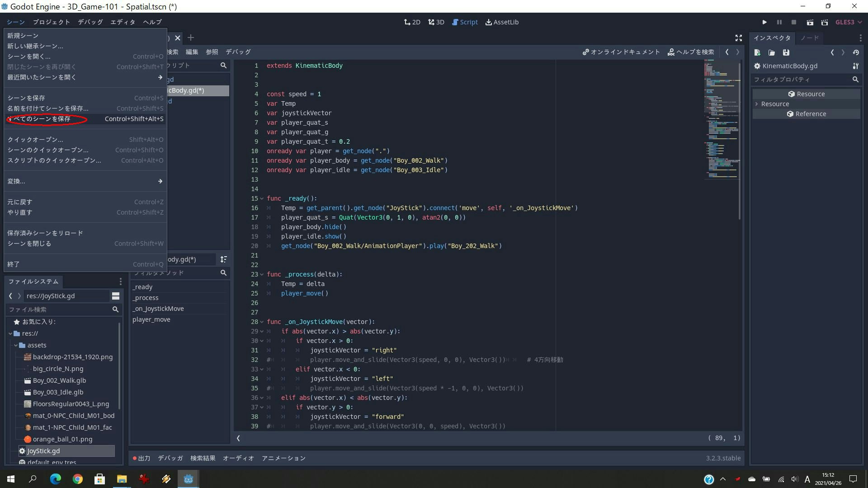This screenshot has height=488, width=868.
Task: Open the inspector object history icon
Action: point(856,52)
